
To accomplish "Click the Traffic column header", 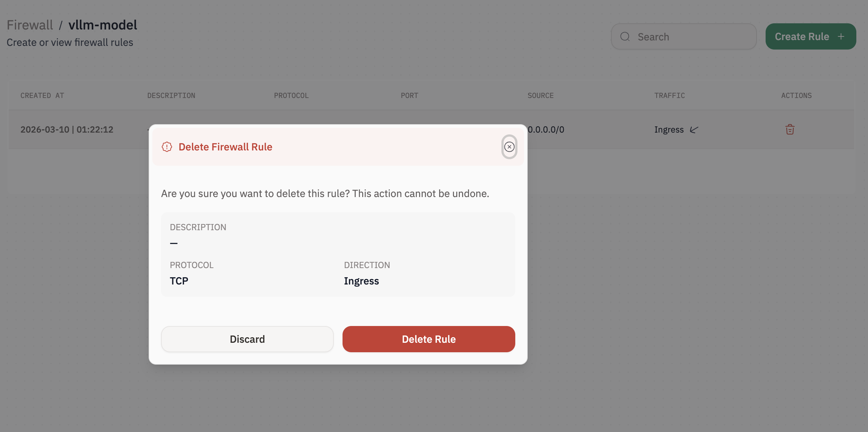I will click(669, 95).
